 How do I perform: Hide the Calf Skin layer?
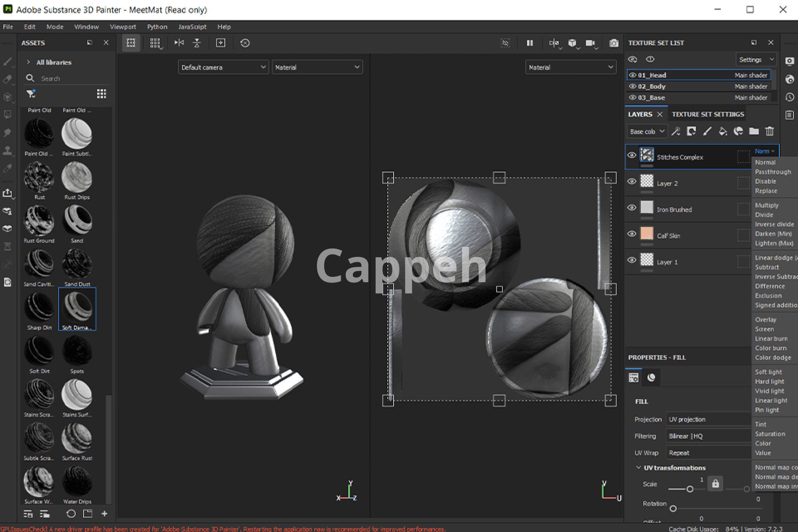[x=632, y=234]
